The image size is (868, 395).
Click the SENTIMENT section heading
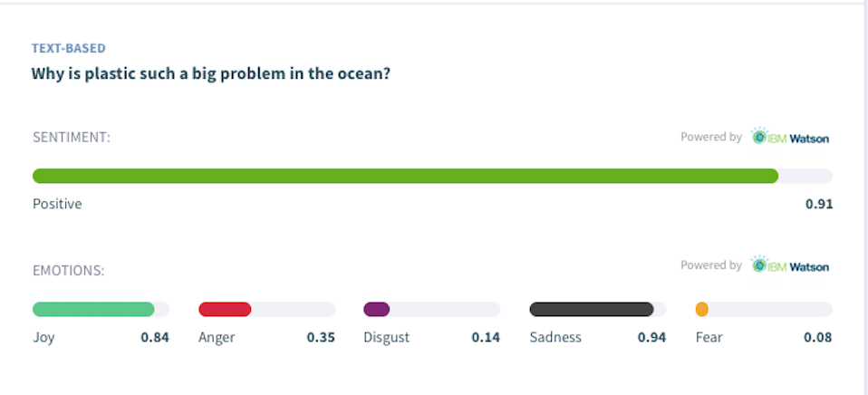point(72,138)
